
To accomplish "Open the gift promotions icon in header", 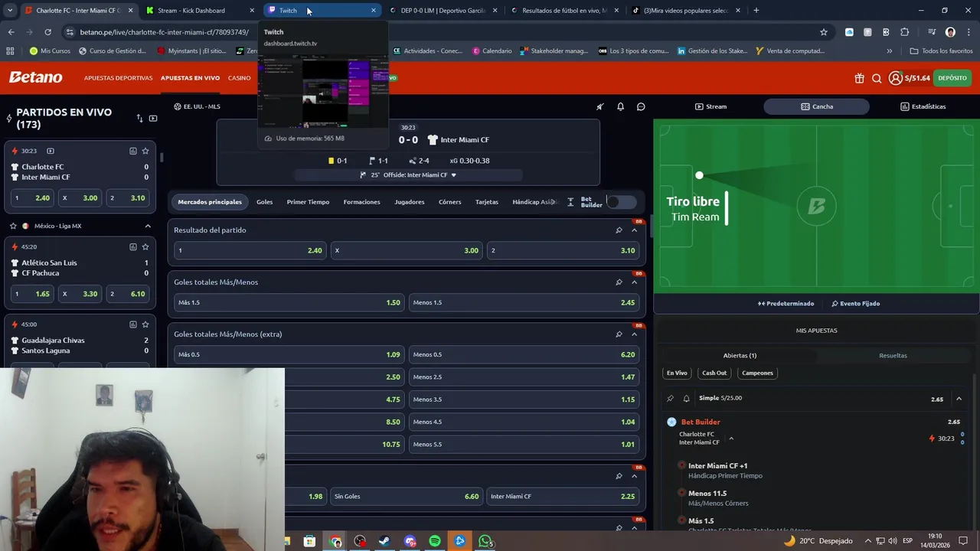I will (x=859, y=78).
